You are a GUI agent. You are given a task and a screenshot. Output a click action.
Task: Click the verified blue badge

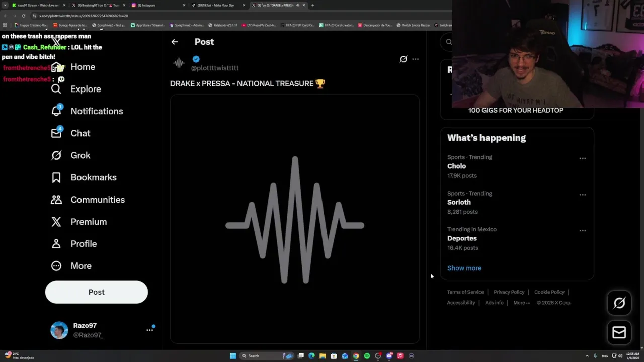coord(196,59)
